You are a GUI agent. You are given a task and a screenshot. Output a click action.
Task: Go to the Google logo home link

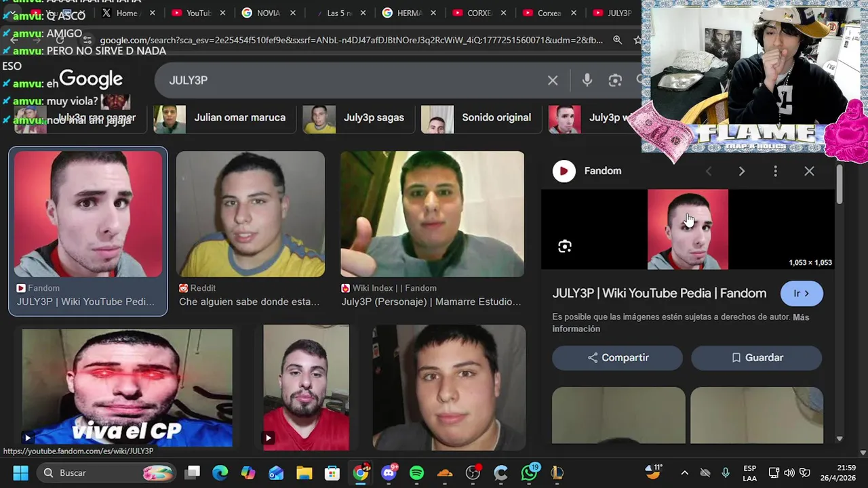[x=91, y=79]
